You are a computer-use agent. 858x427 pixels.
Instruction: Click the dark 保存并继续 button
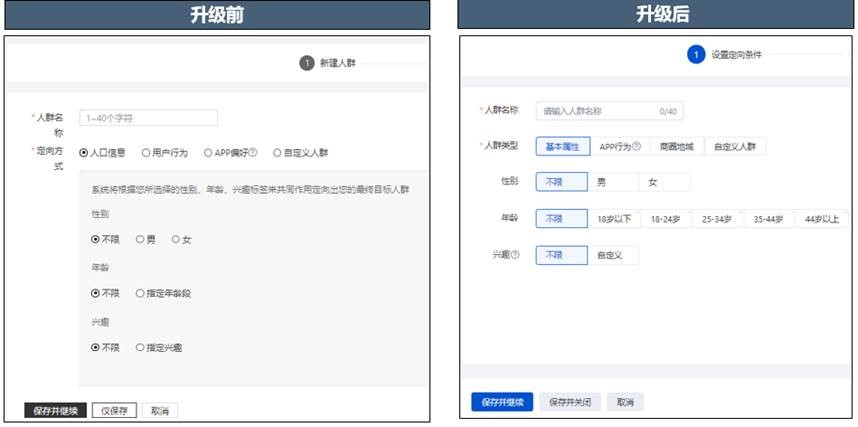click(54, 411)
